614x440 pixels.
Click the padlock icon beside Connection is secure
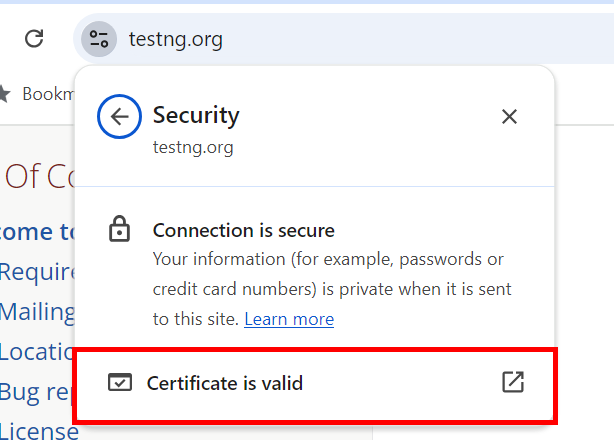point(120,231)
